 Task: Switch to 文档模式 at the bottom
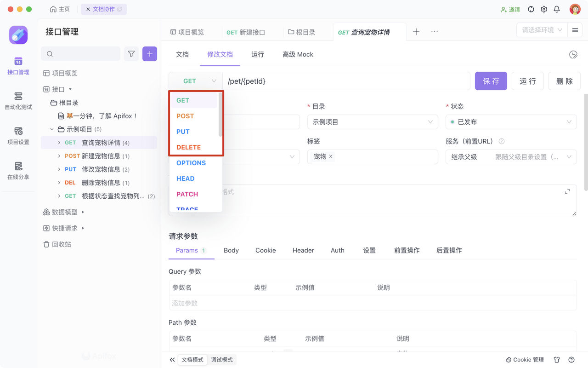(x=192, y=360)
